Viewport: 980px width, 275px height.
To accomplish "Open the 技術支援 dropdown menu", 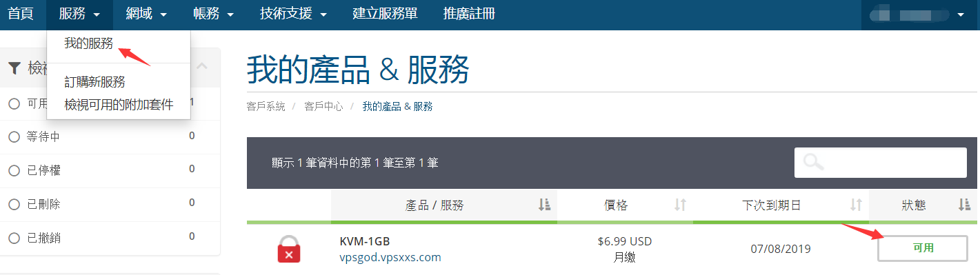I will (293, 14).
